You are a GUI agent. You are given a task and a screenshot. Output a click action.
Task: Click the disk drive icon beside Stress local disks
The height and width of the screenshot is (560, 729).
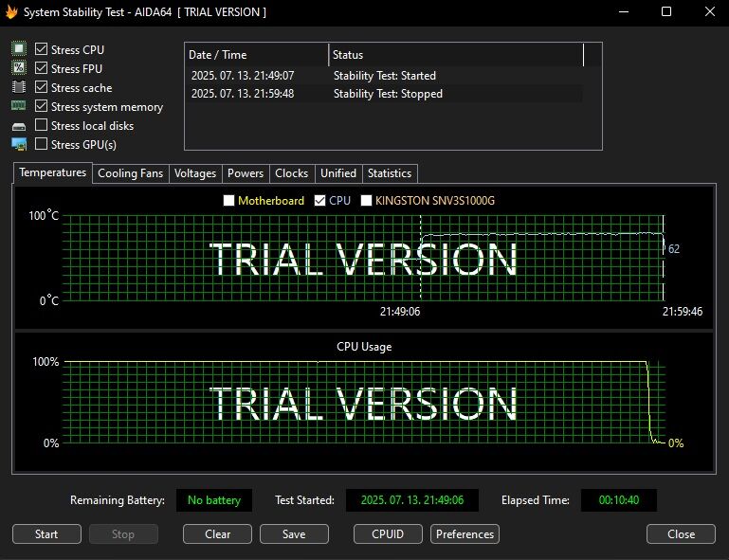pos(19,126)
